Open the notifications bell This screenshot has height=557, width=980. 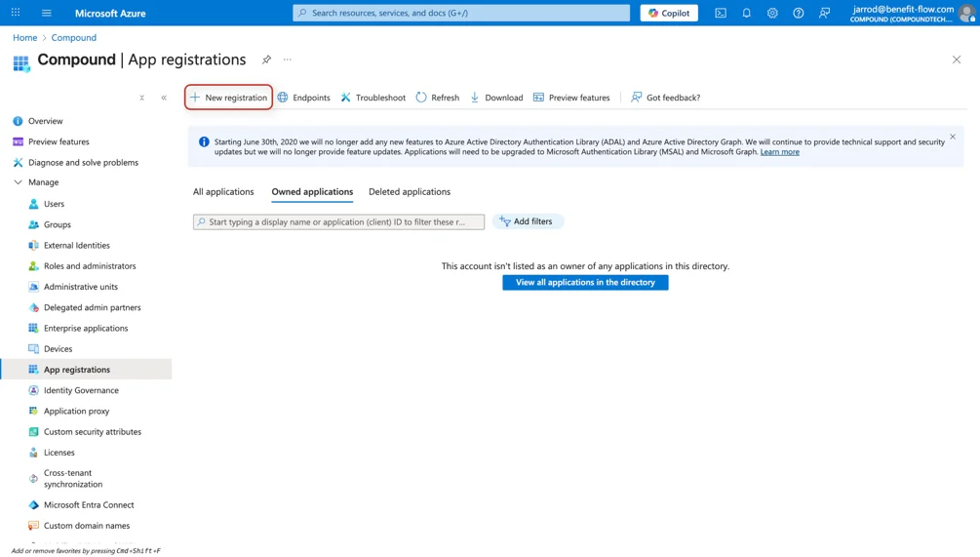point(746,13)
